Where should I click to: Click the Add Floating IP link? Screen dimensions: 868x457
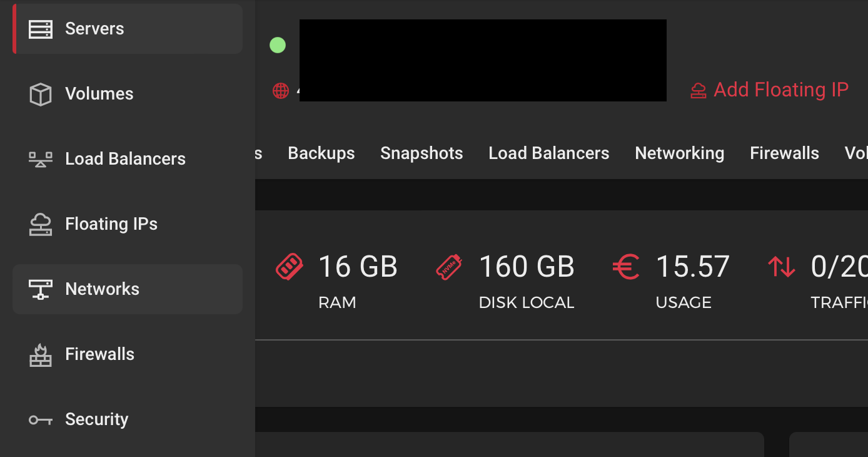pos(770,90)
